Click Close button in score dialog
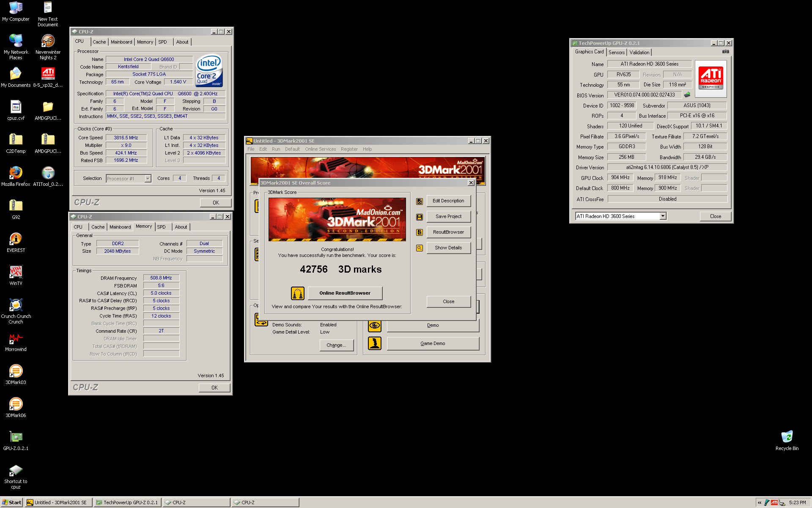Screen dimensions: 812x508 (x=448, y=302)
